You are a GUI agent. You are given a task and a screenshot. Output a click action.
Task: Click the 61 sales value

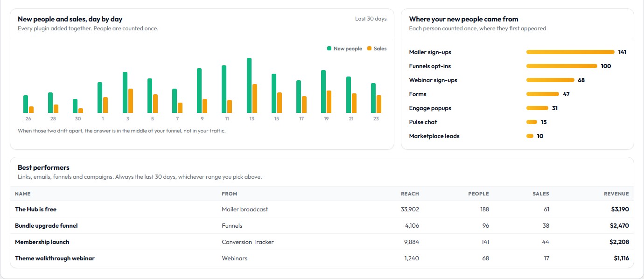[546, 209]
